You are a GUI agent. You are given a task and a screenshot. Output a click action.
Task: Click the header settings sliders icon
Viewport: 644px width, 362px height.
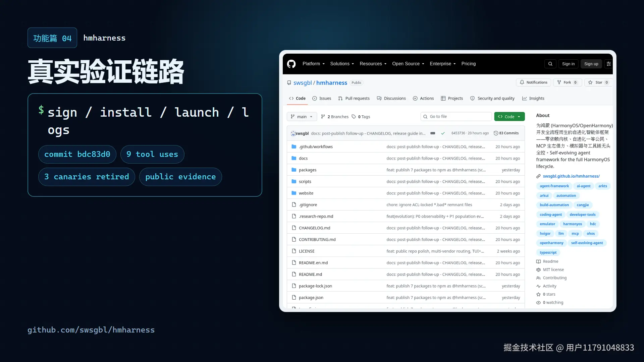tap(608, 64)
